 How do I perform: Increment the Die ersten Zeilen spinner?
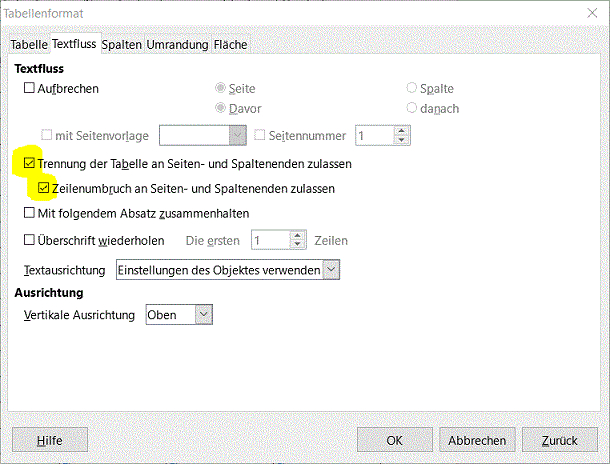(298, 235)
